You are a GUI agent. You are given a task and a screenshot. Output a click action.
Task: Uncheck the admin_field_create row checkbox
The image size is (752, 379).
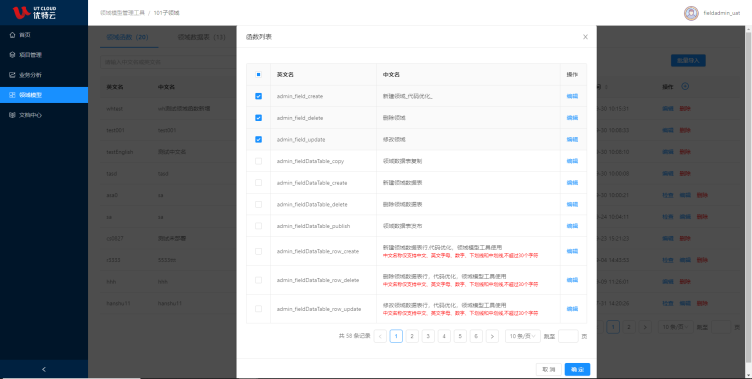(x=258, y=96)
